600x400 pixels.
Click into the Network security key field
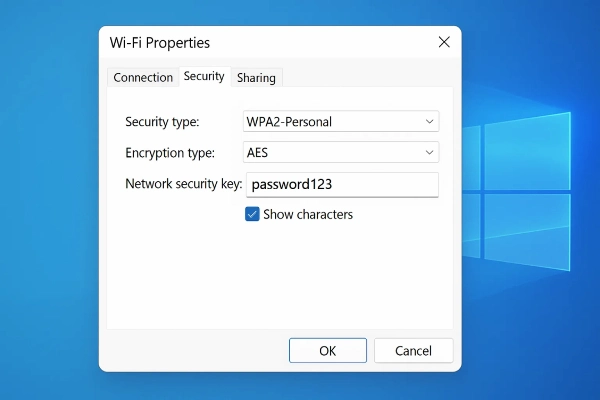[x=342, y=184]
